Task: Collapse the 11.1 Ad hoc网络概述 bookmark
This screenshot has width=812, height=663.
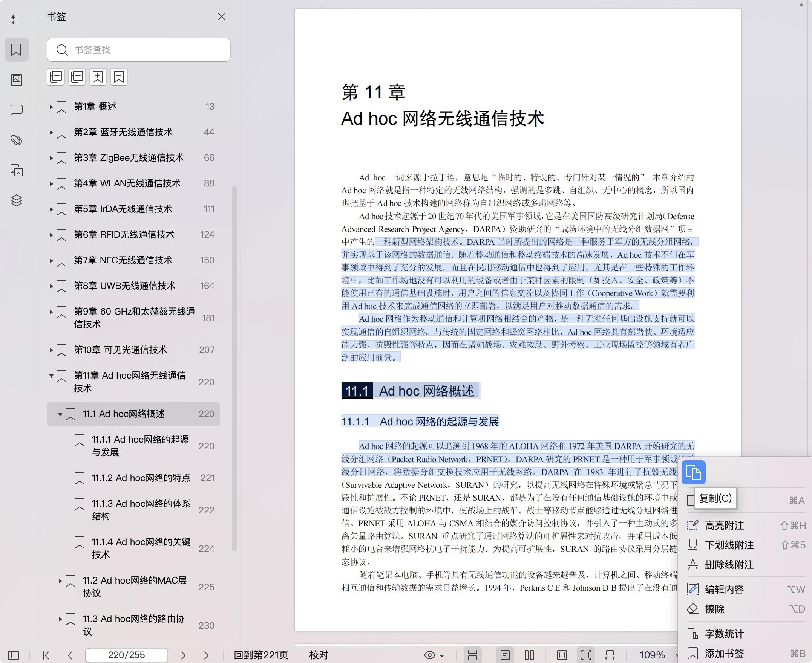Action: (60, 414)
